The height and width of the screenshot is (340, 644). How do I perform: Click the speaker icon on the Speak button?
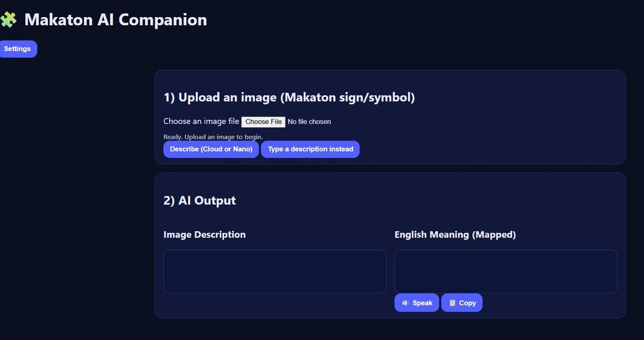(x=405, y=302)
